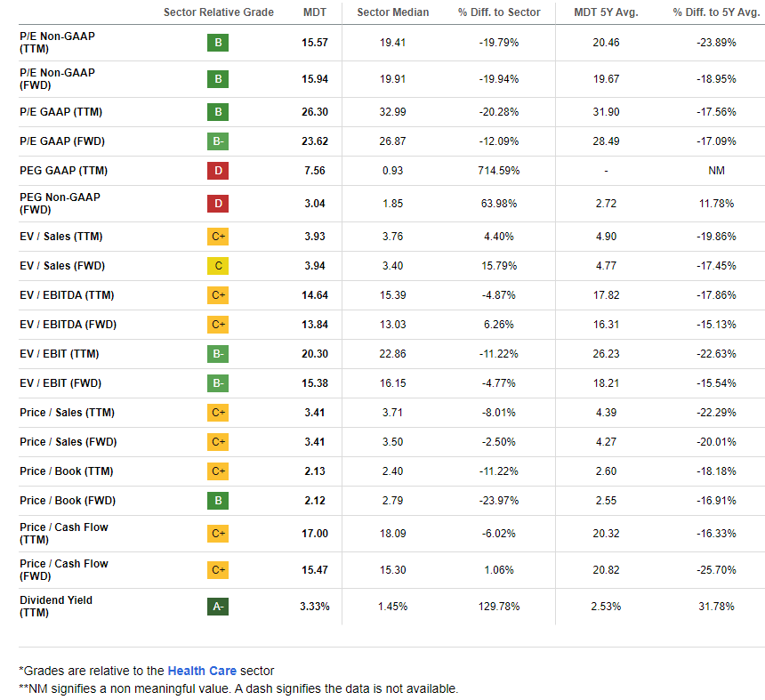
Task: Click the D grade badge for PEG Non-GAAP (FWD)
Action: click(x=218, y=204)
